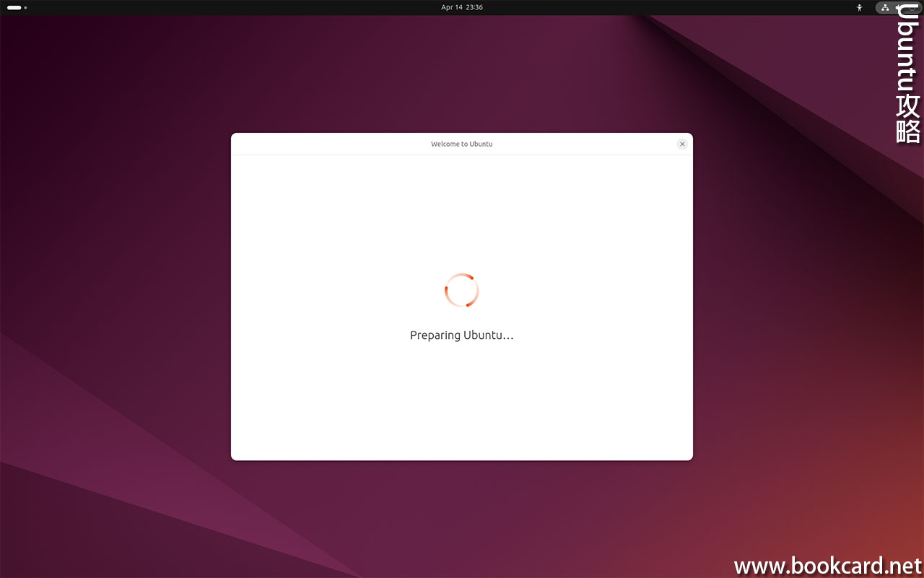Click the desktop wallpaper below the window
This screenshot has width=924, height=578.
coord(462,520)
